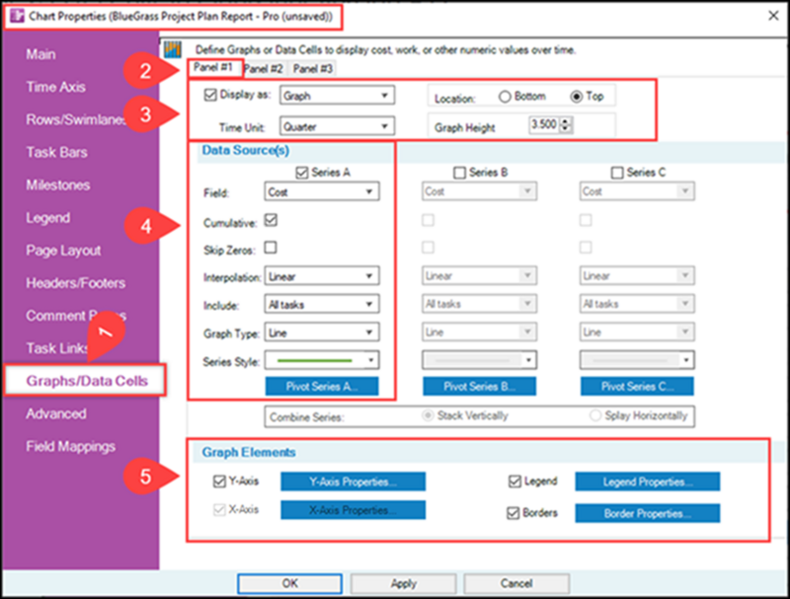
Task: Increase Graph Height with the up arrow
Action: click(x=566, y=121)
